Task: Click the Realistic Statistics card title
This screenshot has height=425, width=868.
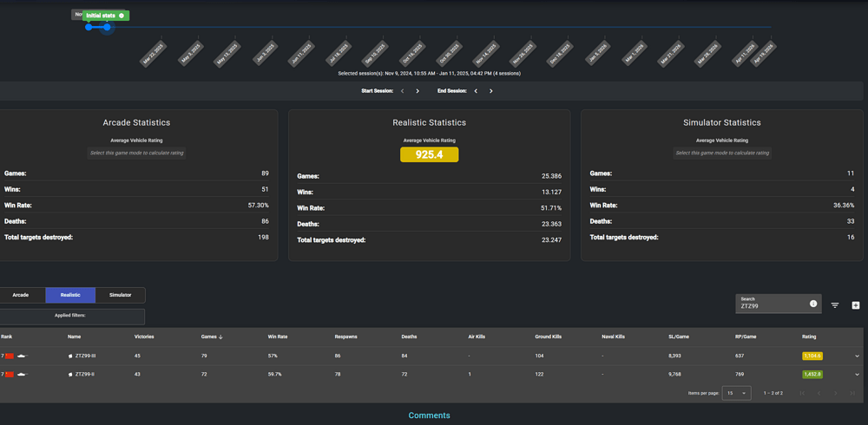Action: tap(429, 122)
